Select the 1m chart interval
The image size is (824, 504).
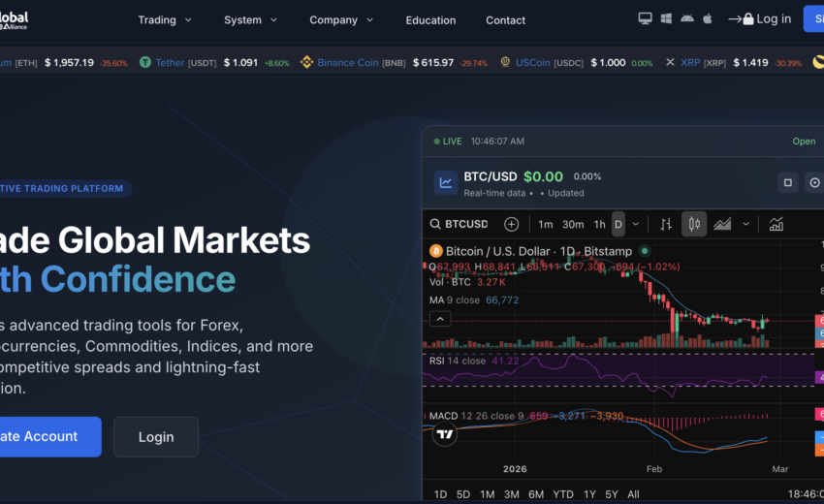(546, 225)
